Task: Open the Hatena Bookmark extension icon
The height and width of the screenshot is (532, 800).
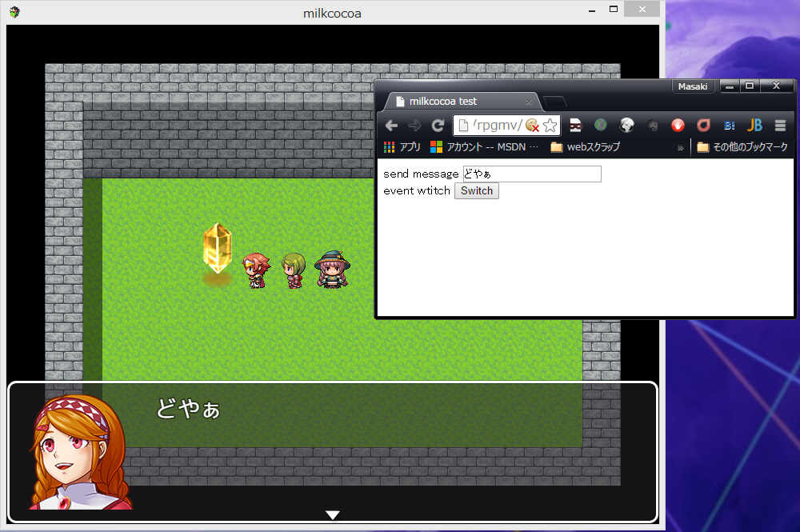Action: tap(729, 125)
